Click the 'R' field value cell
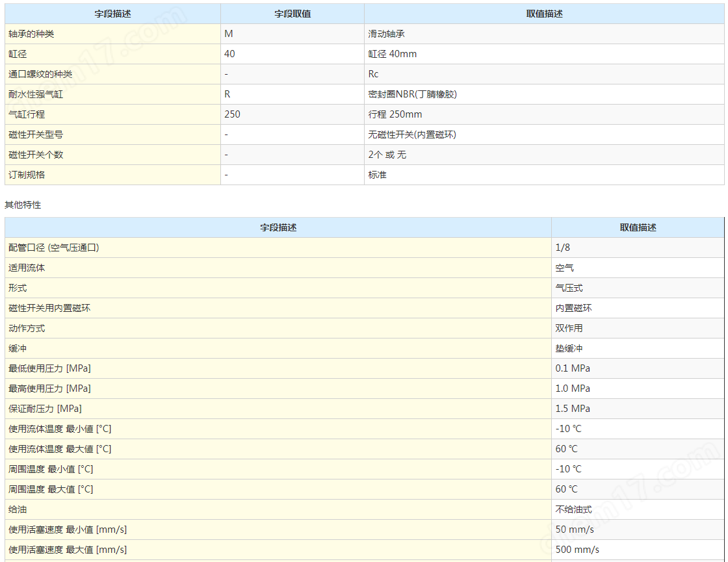This screenshot has width=728, height=562. [x=292, y=94]
